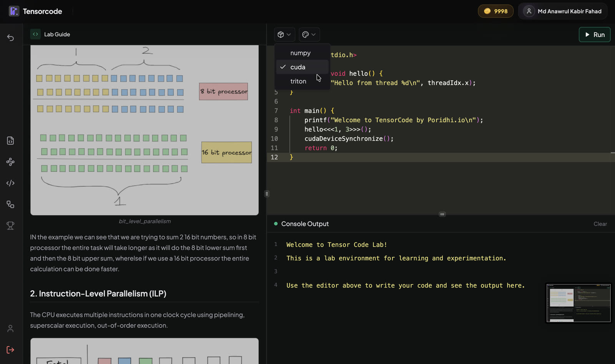Click the back arrow icon in sidebar
Screen dimensions: 615x364
(x=11, y=38)
